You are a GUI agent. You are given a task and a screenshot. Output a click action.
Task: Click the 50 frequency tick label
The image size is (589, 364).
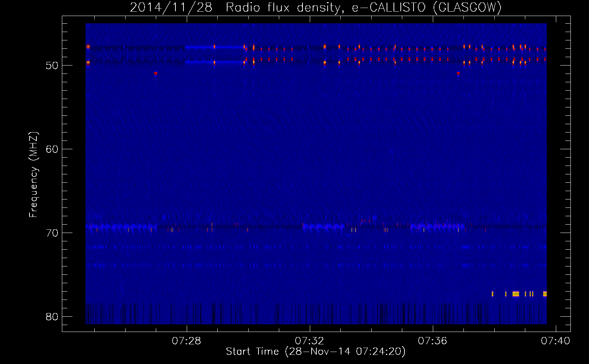point(52,66)
